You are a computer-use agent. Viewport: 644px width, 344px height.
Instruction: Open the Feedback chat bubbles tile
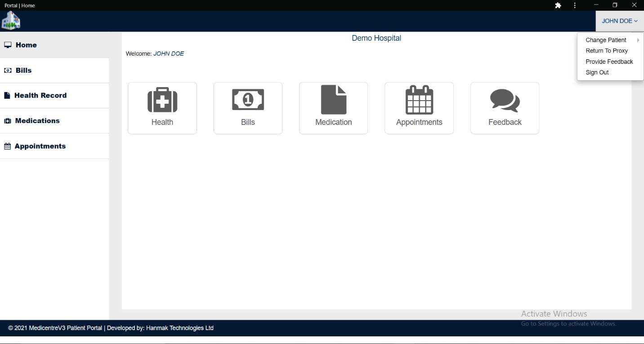point(505,108)
